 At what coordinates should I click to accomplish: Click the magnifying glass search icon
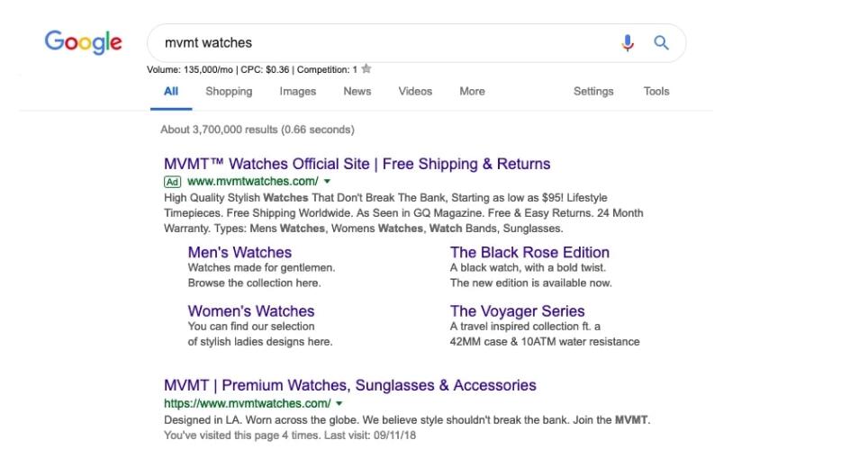pos(661,43)
